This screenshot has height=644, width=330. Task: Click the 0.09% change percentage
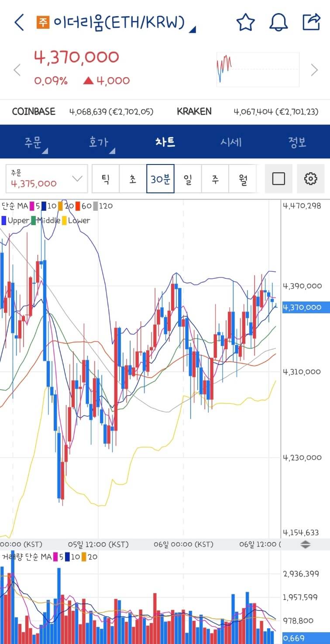pos(51,81)
